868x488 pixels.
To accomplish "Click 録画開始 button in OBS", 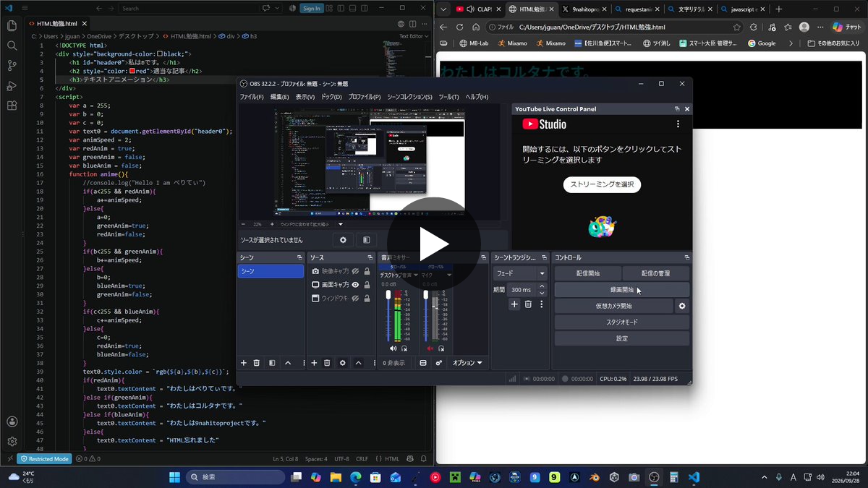I will 622,289.
